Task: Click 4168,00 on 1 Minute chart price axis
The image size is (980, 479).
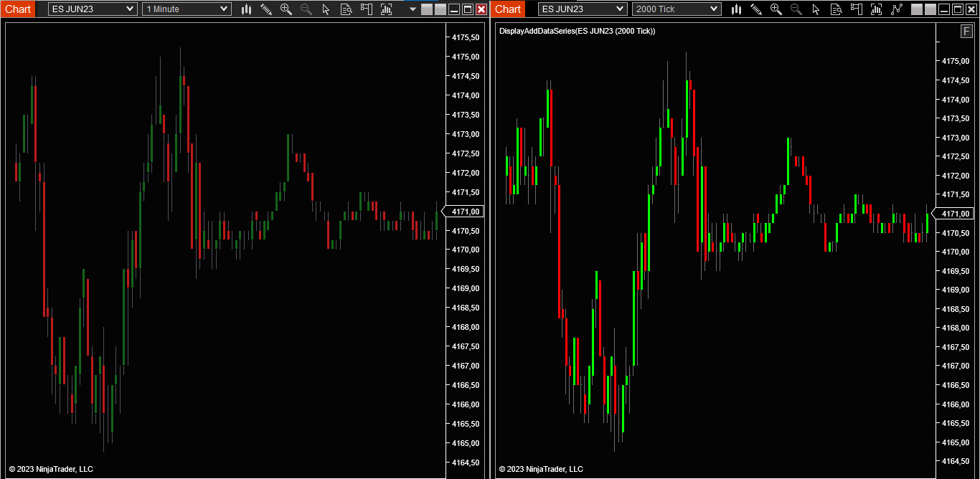Action: pyautogui.click(x=466, y=327)
